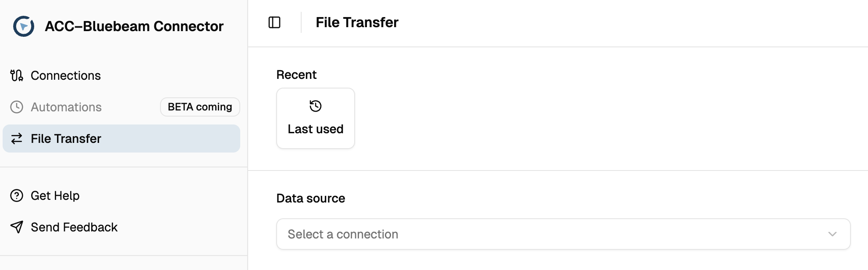This screenshot has height=270, width=868.
Task: Expand the dropdown using its chevron arrow
Action: [832, 234]
